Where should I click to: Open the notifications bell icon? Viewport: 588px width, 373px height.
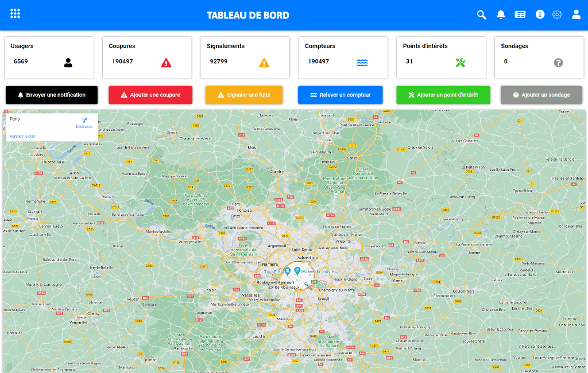coord(501,14)
